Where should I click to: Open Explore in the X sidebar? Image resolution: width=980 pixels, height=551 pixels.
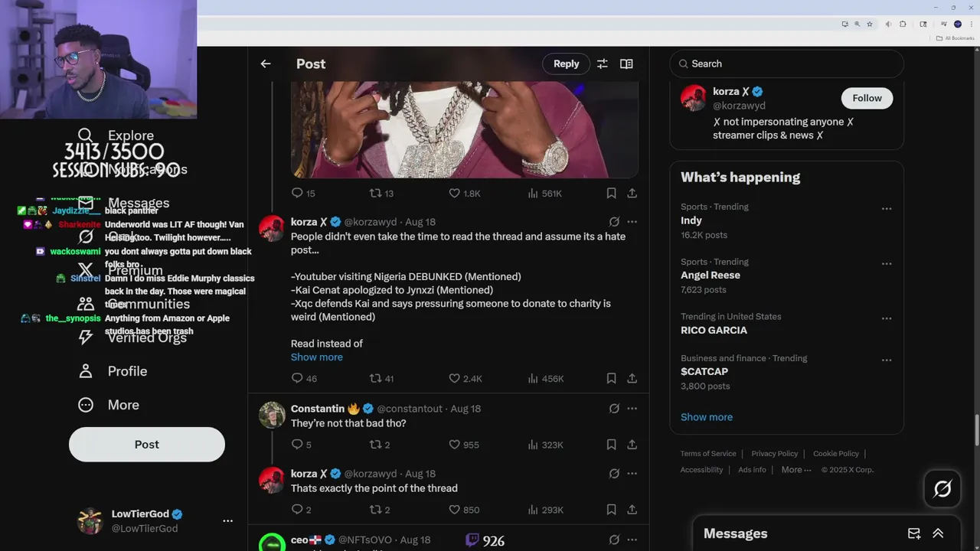point(116,135)
